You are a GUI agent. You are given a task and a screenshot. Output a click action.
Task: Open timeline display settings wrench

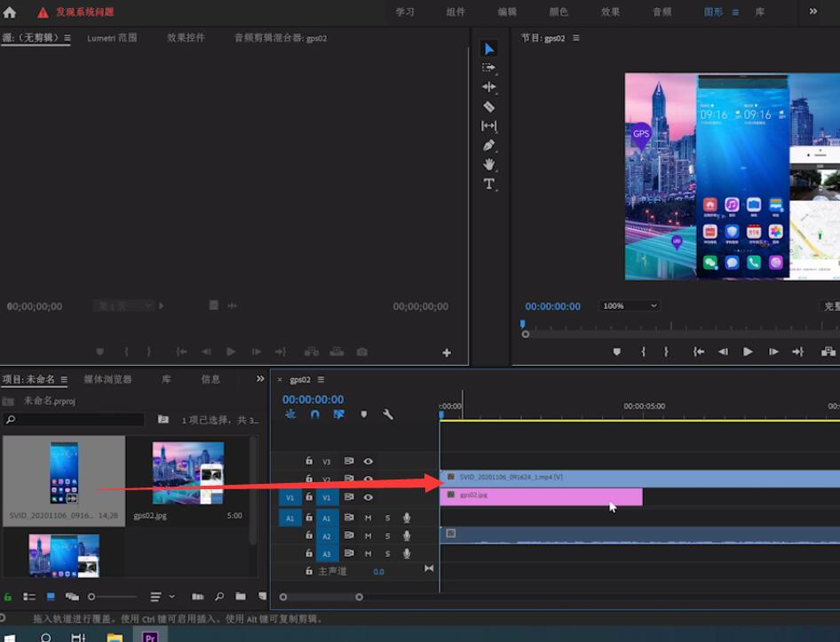[388, 415]
